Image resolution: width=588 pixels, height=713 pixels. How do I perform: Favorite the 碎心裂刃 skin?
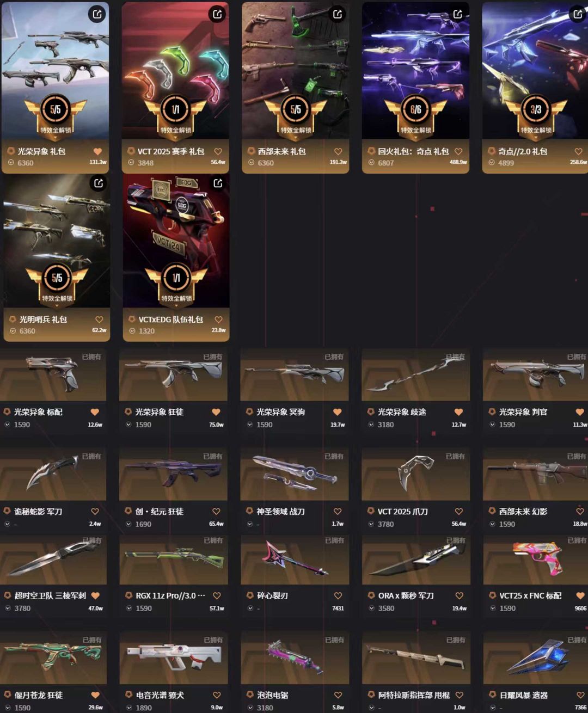pos(338,596)
